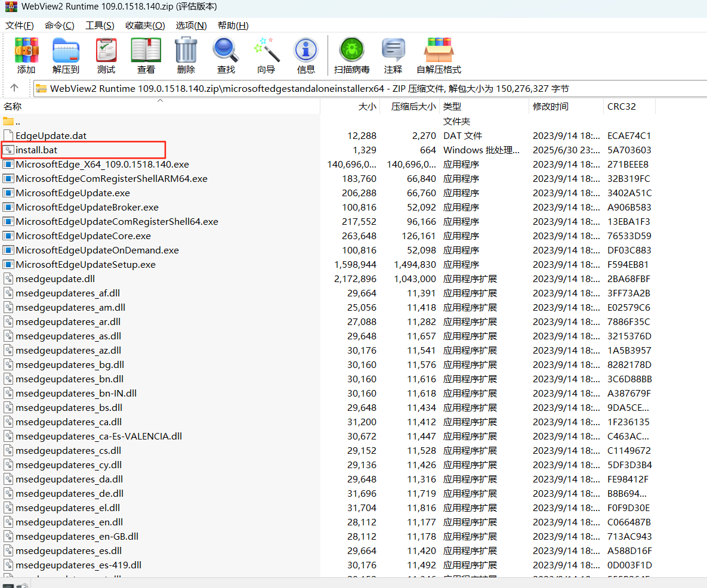
Task: Select the parent folder '..' icon
Action: point(8,121)
